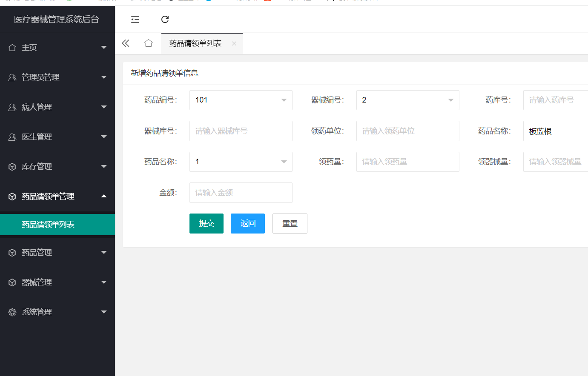Click the 重置 button
588x376 pixels.
coord(290,223)
